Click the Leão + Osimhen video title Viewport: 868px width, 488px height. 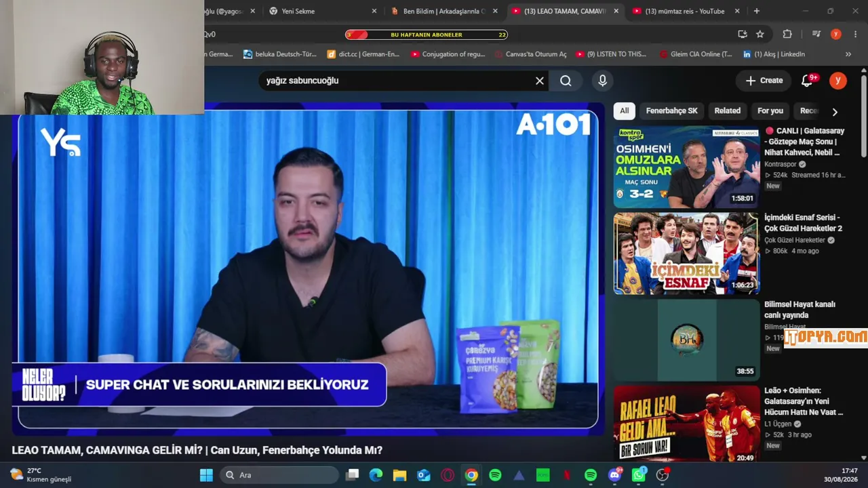pyautogui.click(x=804, y=401)
